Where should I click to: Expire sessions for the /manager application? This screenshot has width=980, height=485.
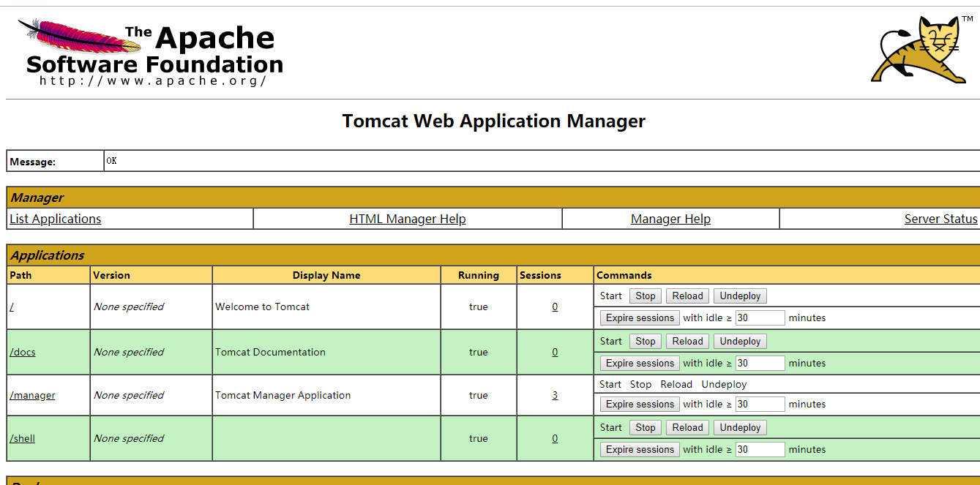(x=640, y=405)
